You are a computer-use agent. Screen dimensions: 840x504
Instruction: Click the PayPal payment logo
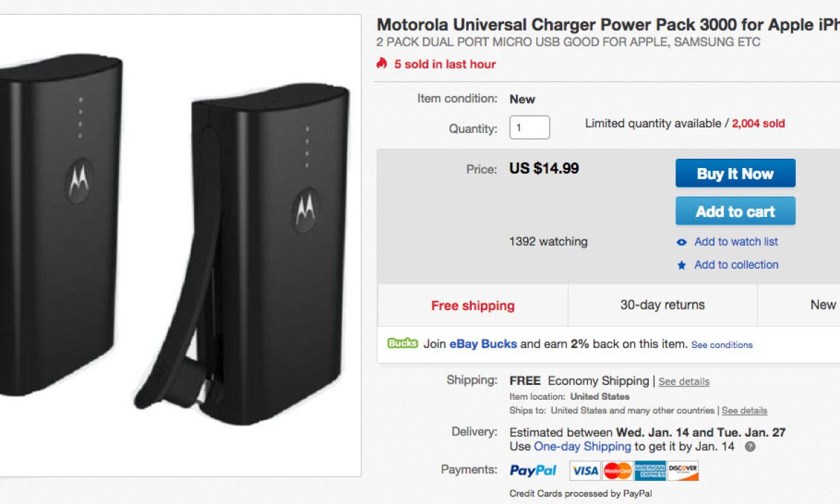click(533, 470)
